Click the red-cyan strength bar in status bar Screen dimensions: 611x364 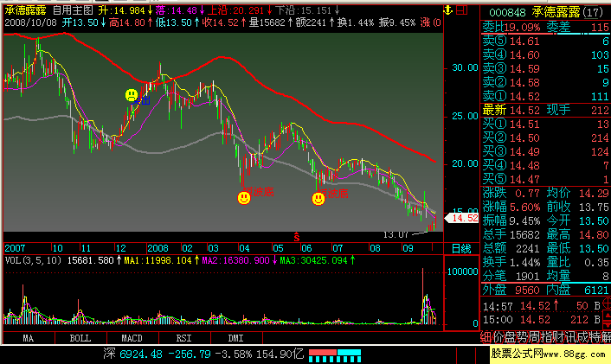click(335, 355)
